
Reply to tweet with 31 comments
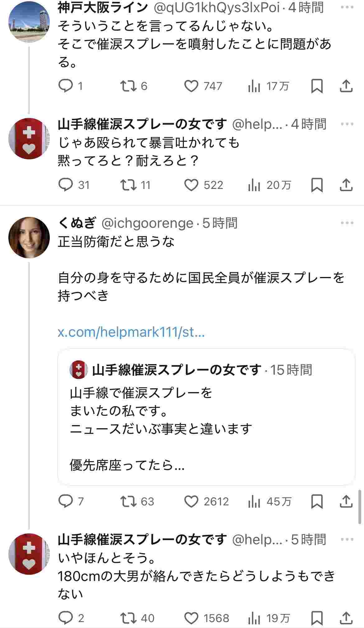(x=66, y=185)
